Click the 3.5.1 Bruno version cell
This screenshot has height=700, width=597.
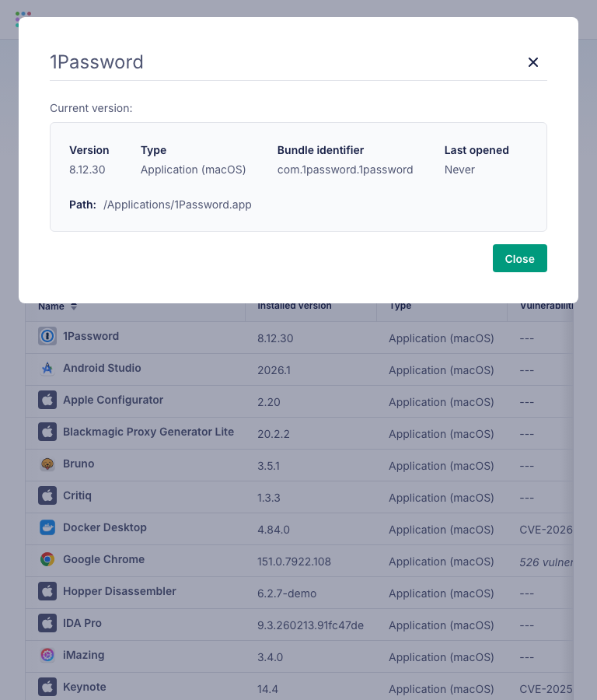point(269,466)
